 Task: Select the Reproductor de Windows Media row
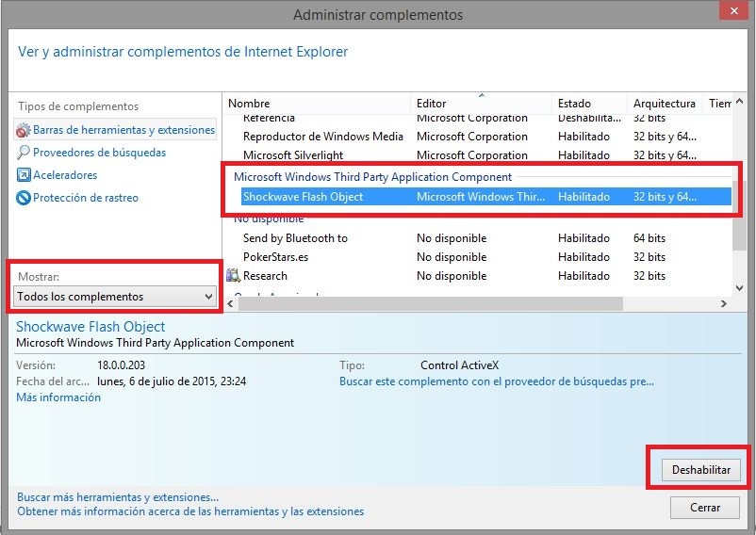[477, 137]
